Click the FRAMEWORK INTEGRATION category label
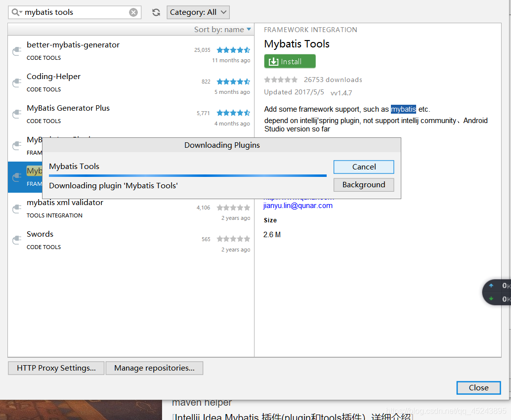 [x=310, y=30]
